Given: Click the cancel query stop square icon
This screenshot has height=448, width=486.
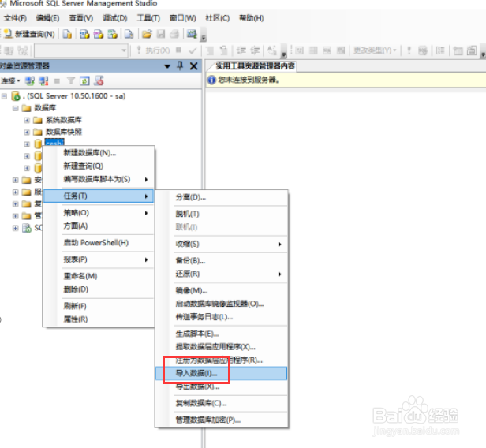Looking at the screenshot, I should (x=178, y=50).
